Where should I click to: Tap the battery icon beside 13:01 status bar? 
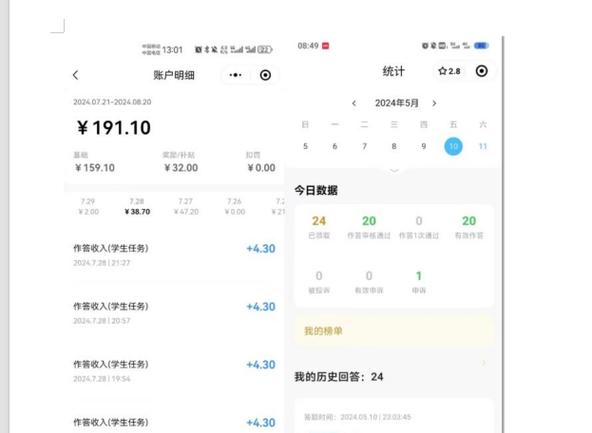coord(265,49)
